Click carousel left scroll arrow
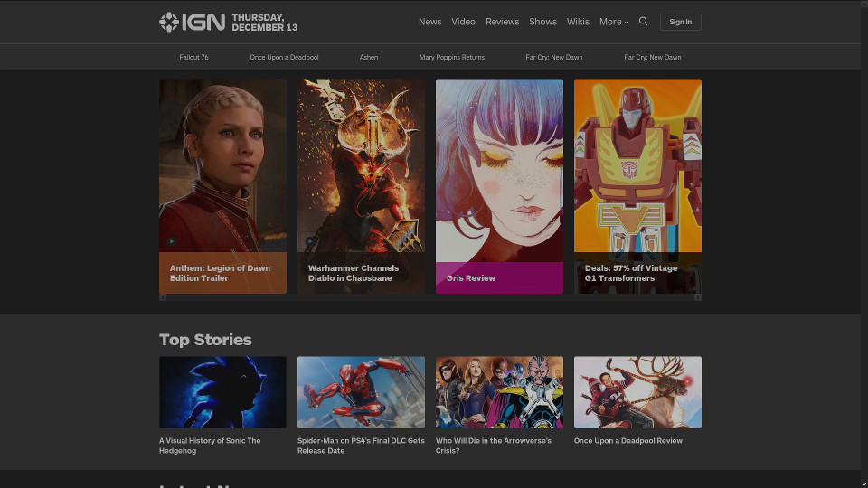This screenshot has height=488, width=868. tap(163, 297)
